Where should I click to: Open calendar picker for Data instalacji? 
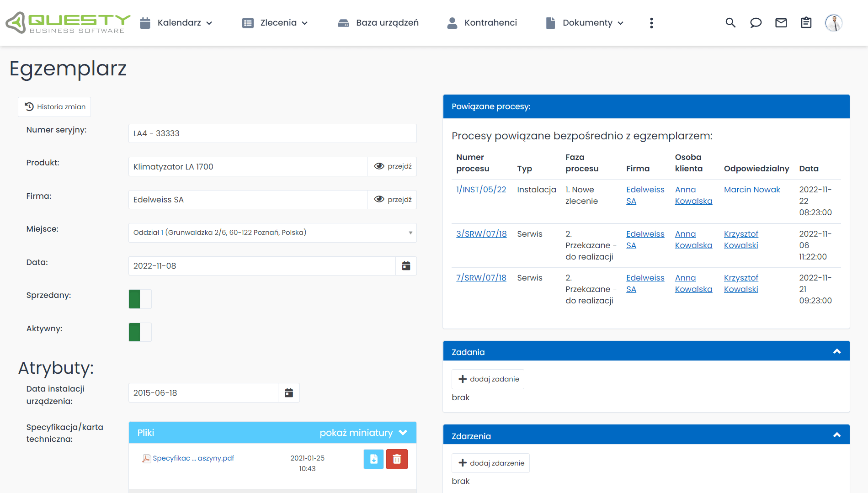point(289,393)
